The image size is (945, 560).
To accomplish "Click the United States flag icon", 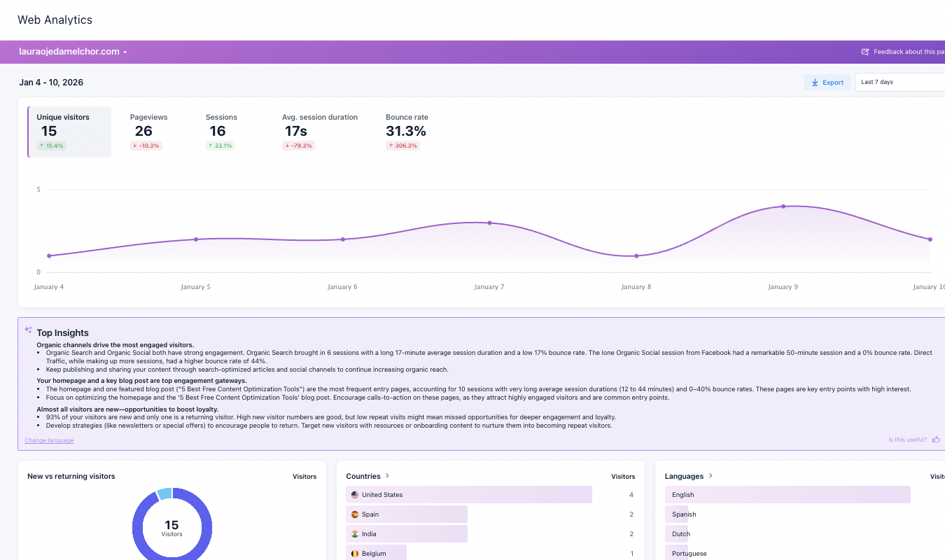I will point(355,494).
